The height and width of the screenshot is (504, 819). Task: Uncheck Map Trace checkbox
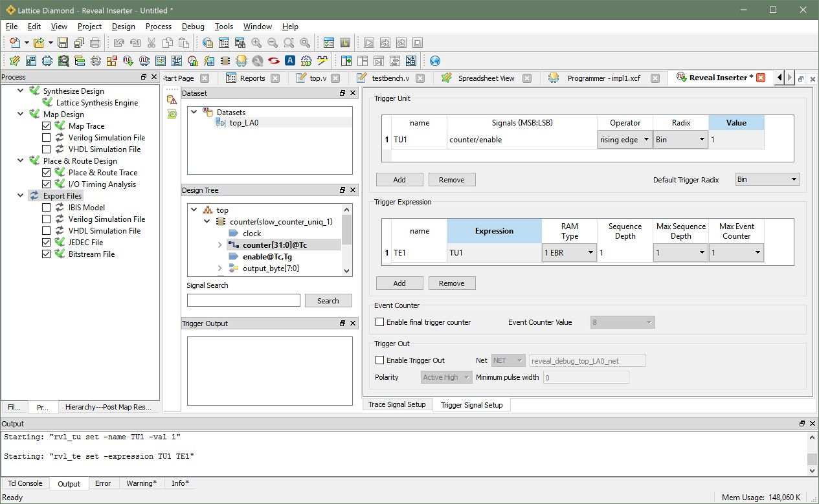point(46,126)
